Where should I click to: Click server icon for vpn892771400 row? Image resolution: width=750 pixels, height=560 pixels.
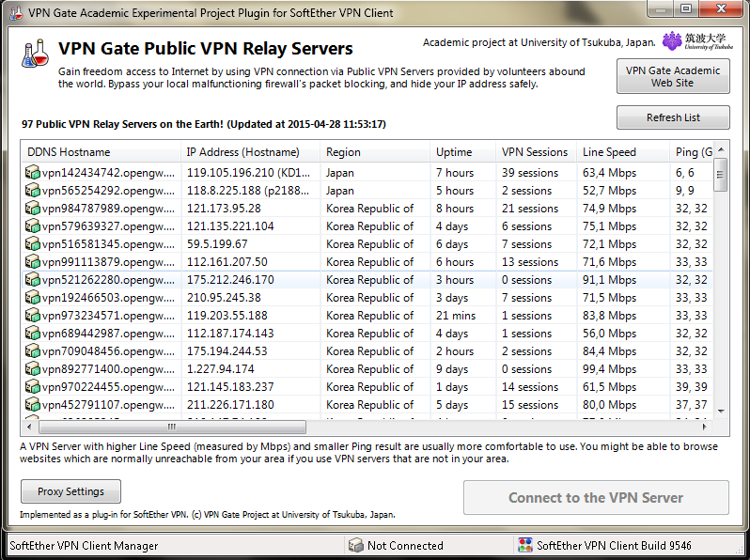[33, 368]
